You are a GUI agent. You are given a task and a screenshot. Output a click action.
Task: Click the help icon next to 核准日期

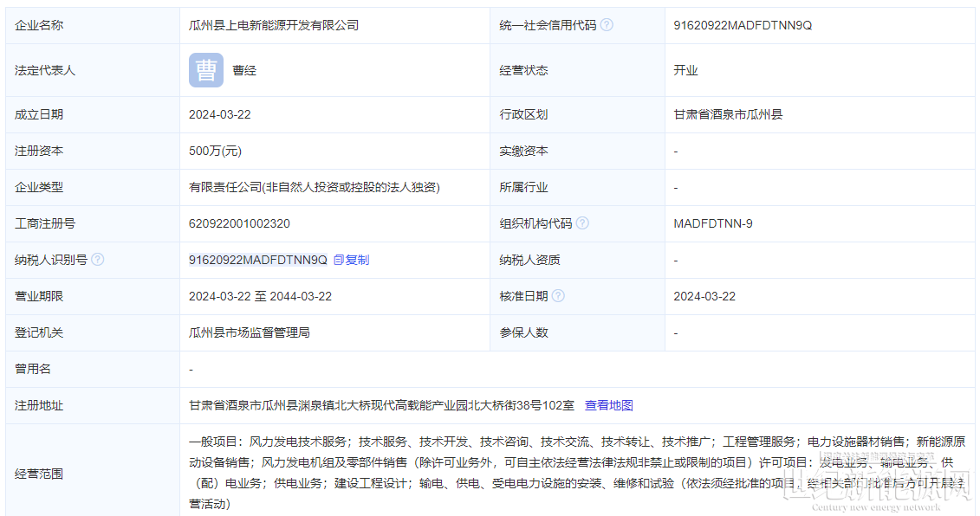point(558,296)
